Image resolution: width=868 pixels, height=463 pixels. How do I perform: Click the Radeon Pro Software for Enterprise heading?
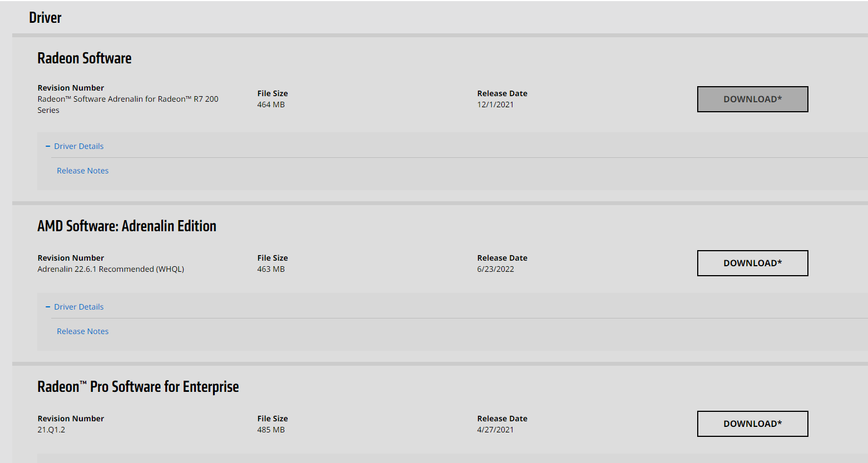[138, 387]
